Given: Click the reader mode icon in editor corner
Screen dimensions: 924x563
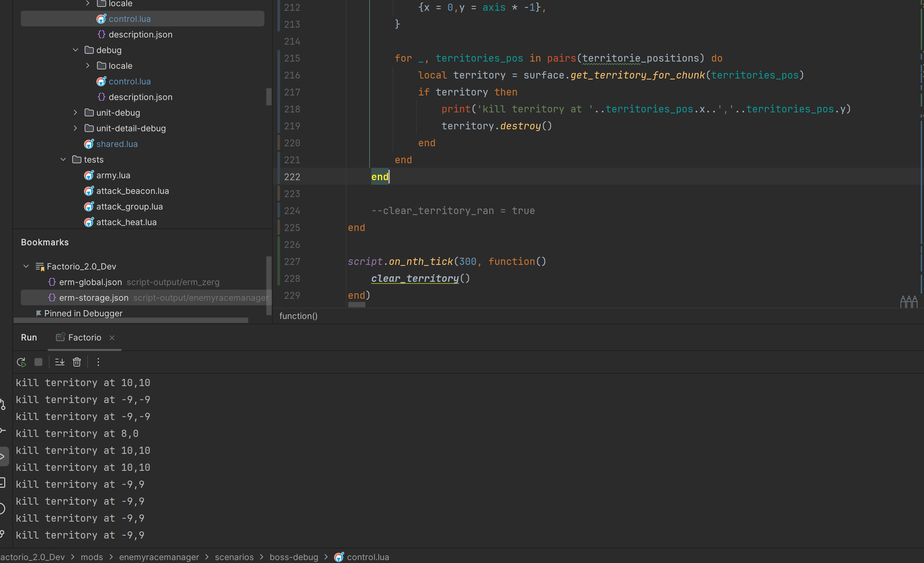Looking at the screenshot, I should pos(909,301).
